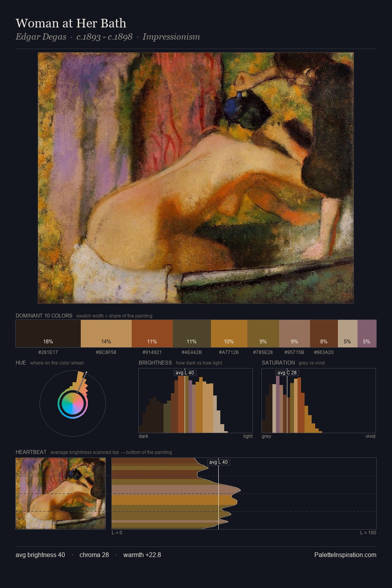The height and width of the screenshot is (588, 392).
Task: Click the warmth +22.8 footer stat
Action: click(142, 555)
